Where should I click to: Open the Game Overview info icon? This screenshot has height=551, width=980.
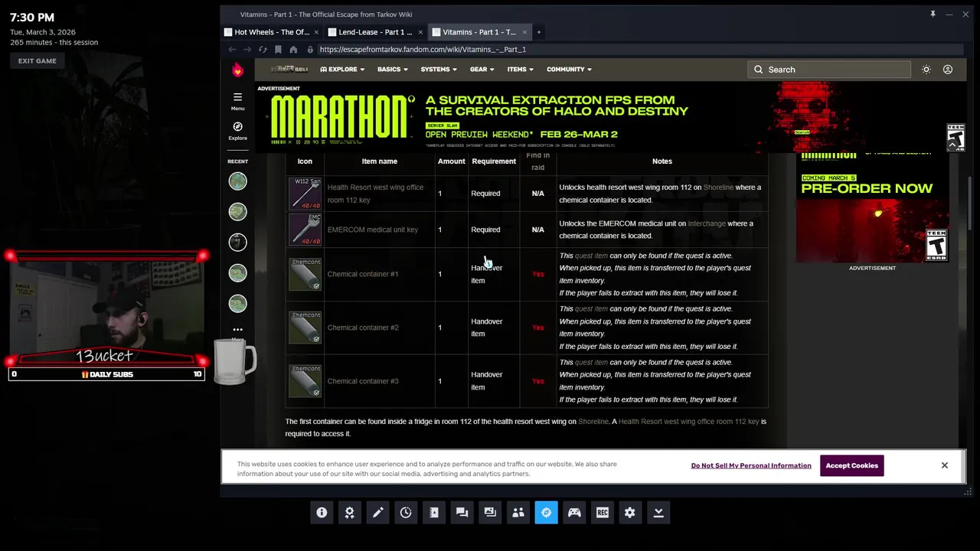(322, 513)
